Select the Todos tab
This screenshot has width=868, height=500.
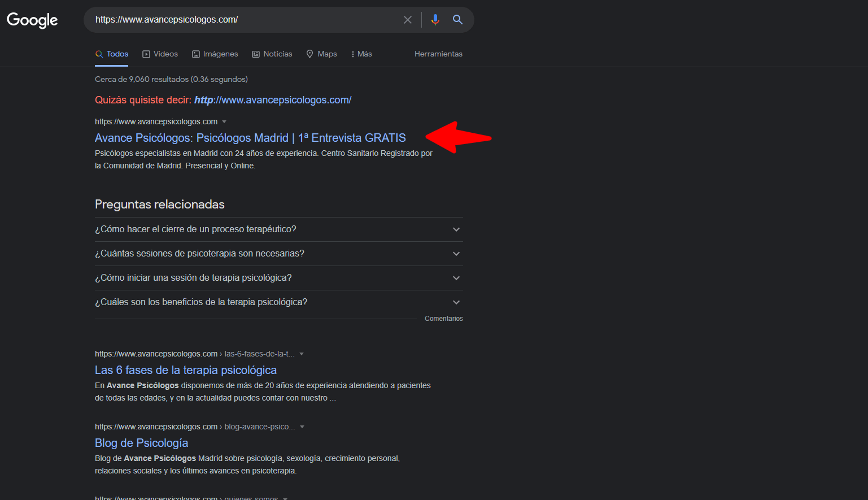tap(112, 54)
